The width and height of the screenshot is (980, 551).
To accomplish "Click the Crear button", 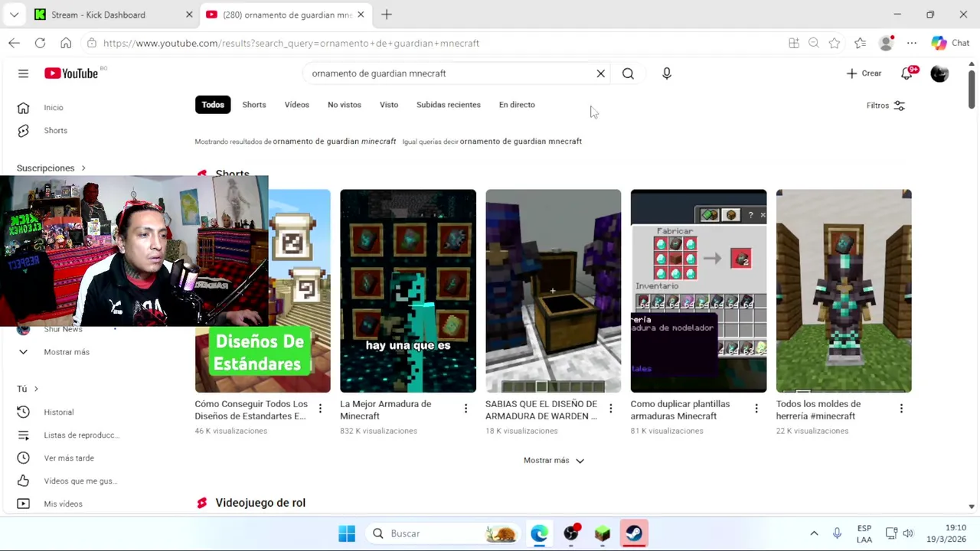I will [864, 73].
